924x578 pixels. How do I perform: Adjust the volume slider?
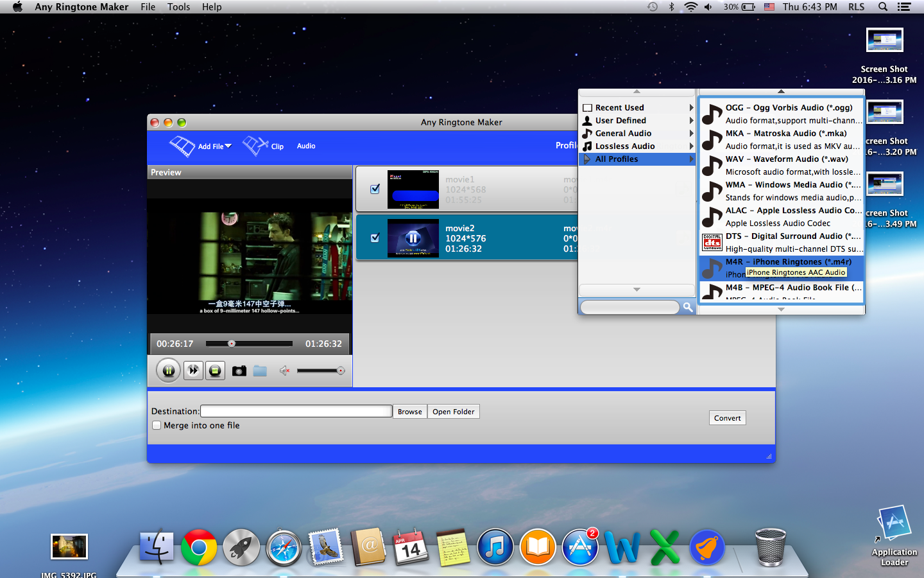tap(321, 371)
